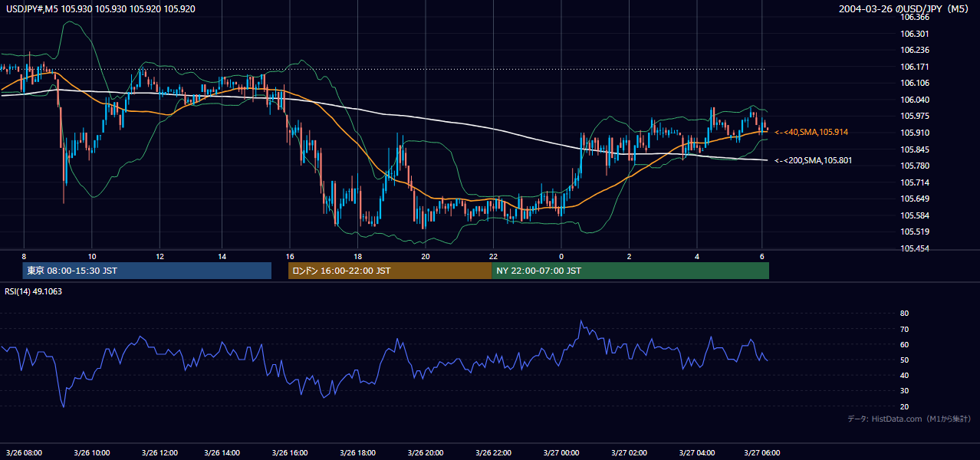Click price axis value 105.975
Image resolution: width=980 pixels, height=460 pixels.
[x=913, y=116]
